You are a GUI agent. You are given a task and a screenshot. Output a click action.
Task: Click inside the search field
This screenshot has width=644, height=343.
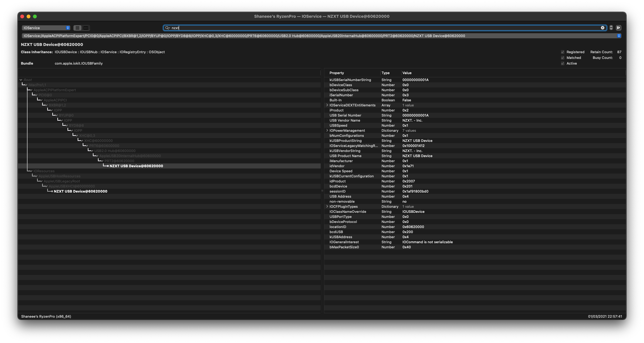[380, 28]
